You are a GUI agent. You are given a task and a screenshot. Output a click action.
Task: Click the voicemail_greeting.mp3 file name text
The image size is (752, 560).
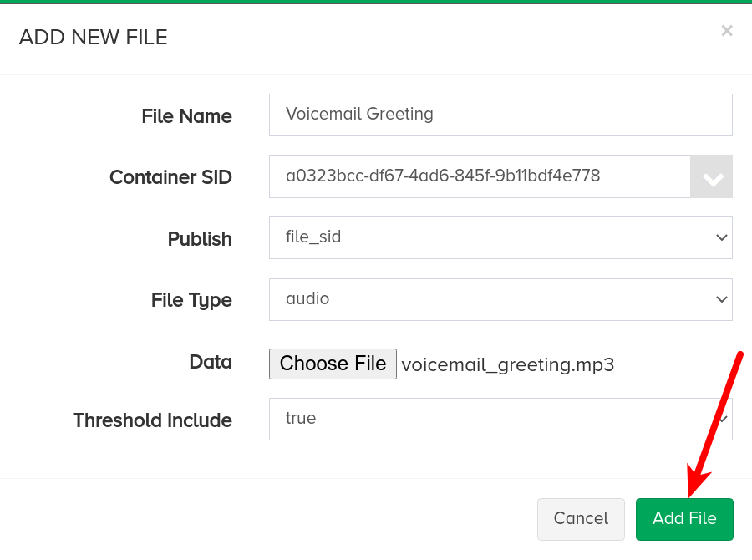508,364
